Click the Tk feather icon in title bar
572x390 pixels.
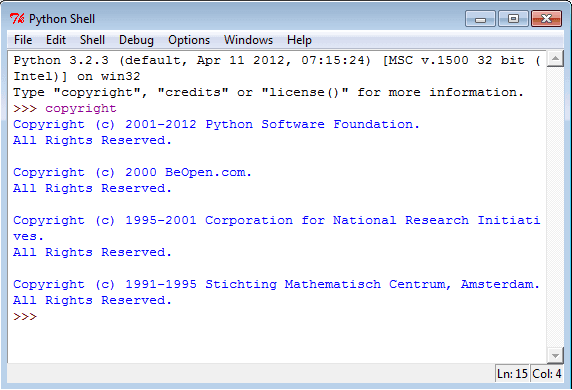tap(17, 18)
